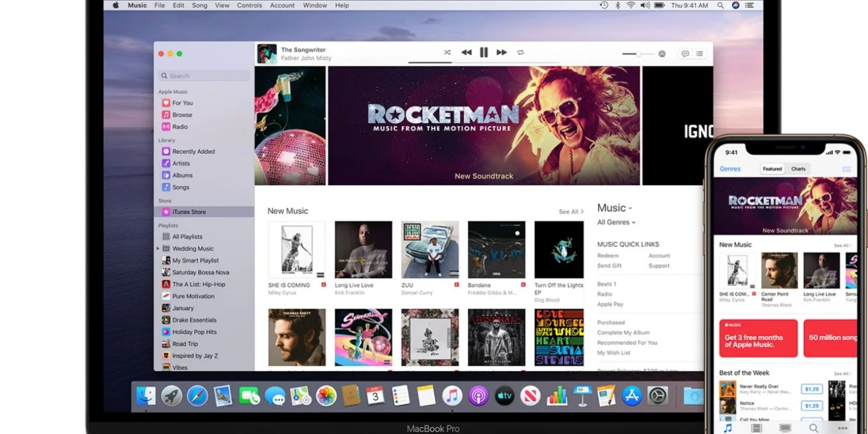868x434 pixels.
Task: Open Turn Off the Lights EP cover
Action: click(x=559, y=250)
